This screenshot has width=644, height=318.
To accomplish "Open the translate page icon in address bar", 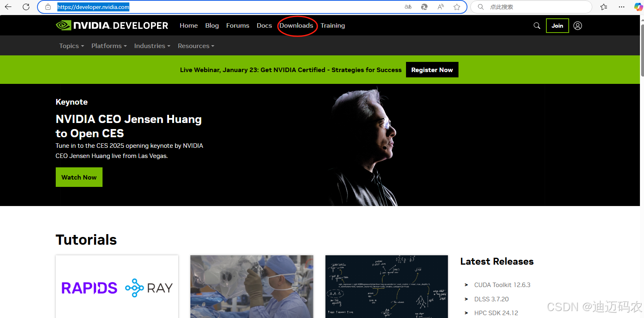I will [x=408, y=7].
